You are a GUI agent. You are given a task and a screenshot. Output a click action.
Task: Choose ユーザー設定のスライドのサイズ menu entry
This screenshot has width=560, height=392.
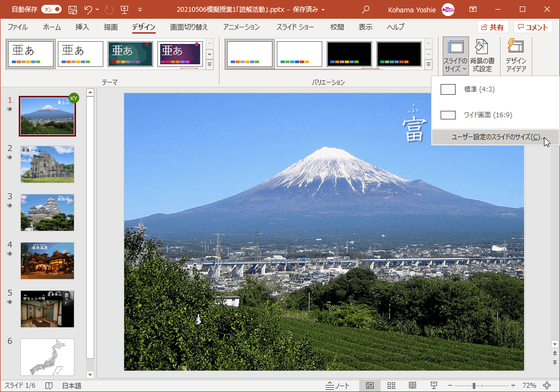[x=495, y=137]
